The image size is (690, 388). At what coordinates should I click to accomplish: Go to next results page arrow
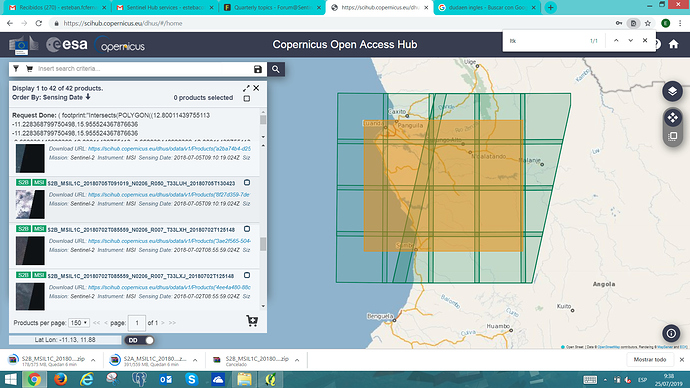[163, 323]
